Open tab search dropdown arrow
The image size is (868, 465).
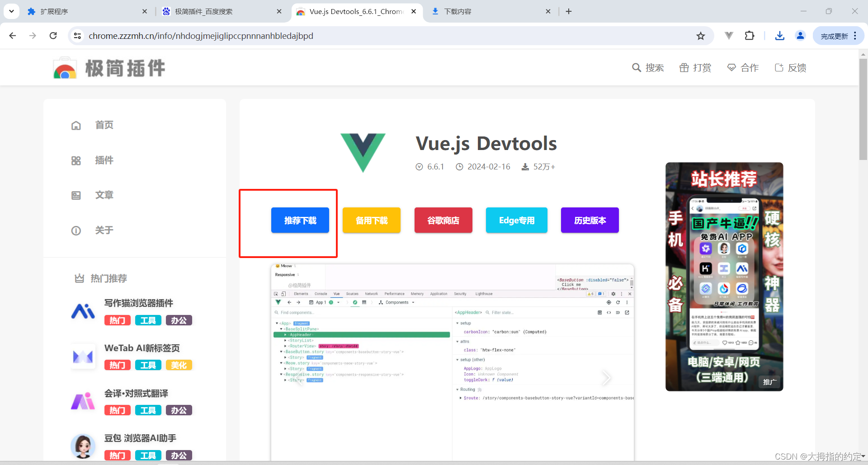(x=11, y=11)
